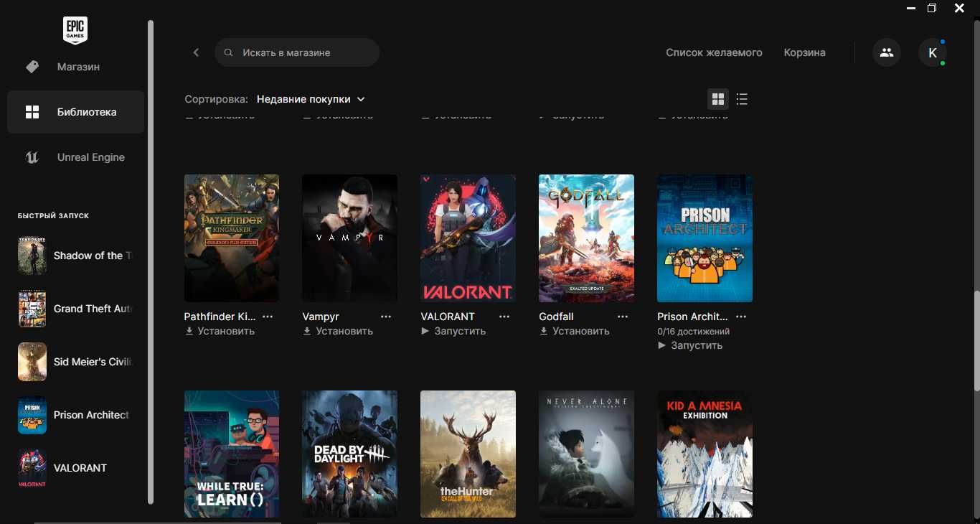The image size is (980, 524).
Task: Click download icon under Pathfinder Kingmaker
Action: pos(189,331)
